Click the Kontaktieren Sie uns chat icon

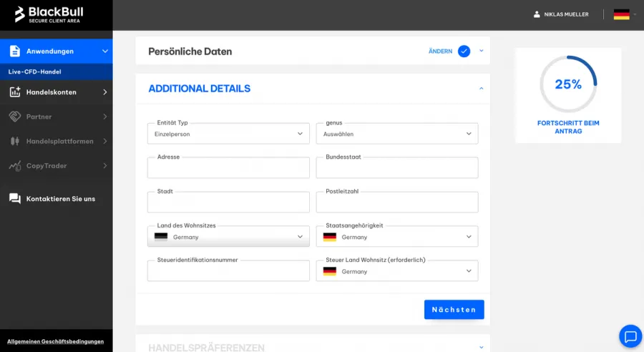tap(15, 199)
